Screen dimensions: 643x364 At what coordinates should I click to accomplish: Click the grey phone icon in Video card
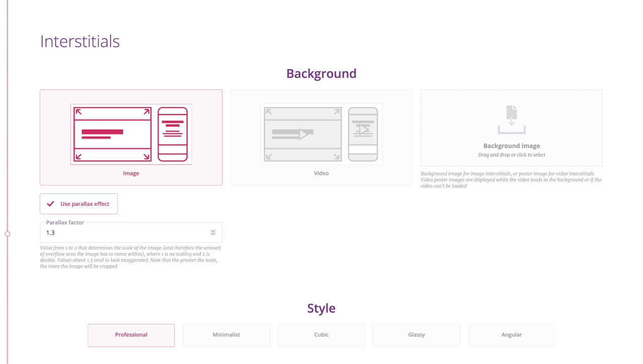click(363, 134)
